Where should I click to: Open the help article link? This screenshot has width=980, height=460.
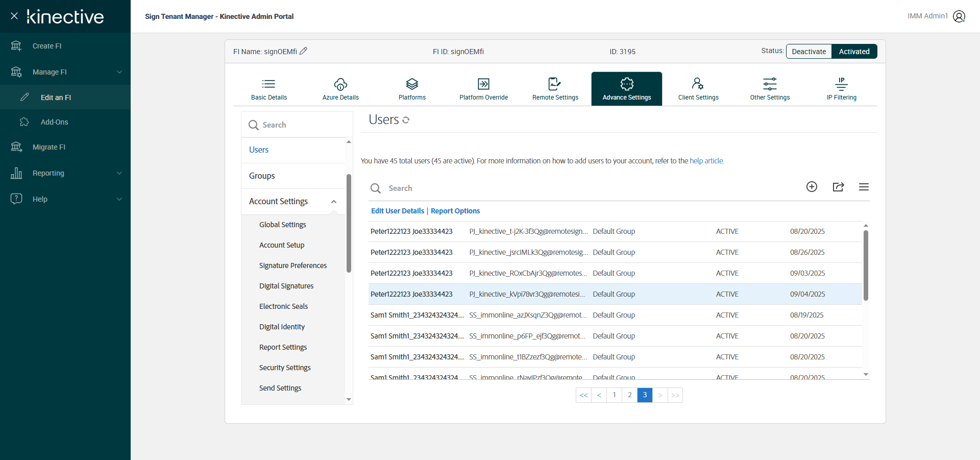pos(706,161)
